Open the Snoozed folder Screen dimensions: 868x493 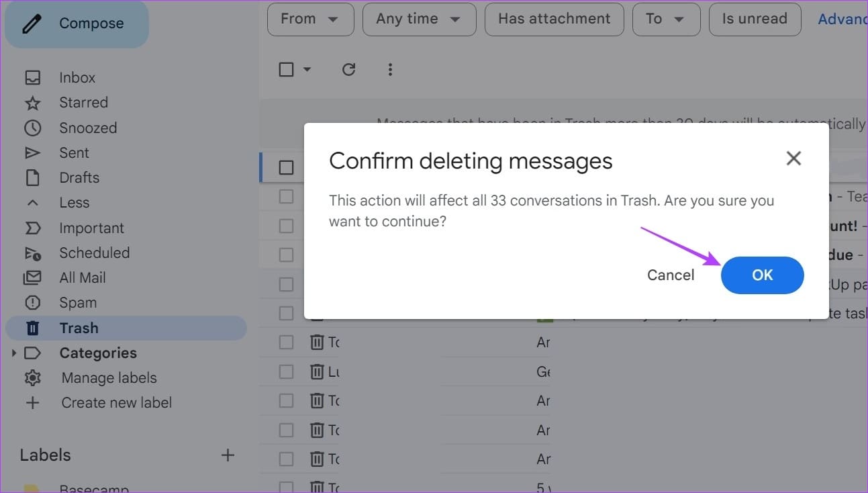[x=88, y=128]
